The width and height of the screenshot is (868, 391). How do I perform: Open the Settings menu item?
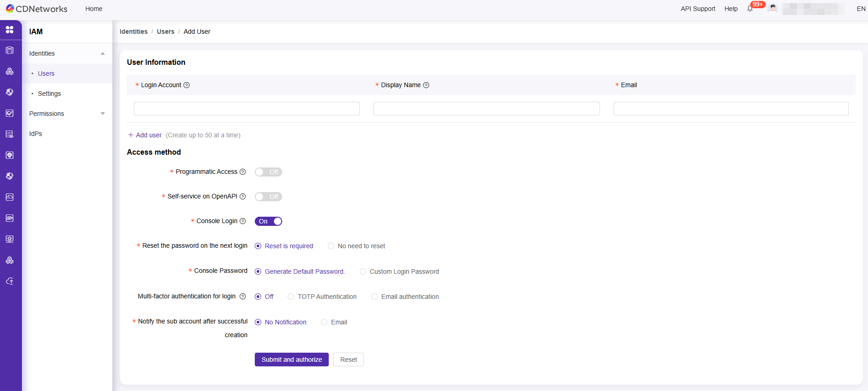[x=49, y=94]
